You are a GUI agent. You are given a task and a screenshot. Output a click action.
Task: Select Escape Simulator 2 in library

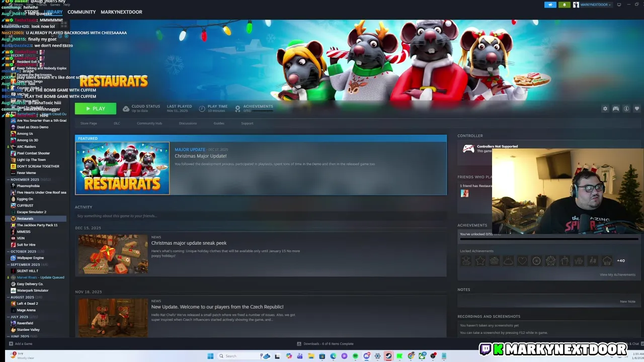(31, 212)
